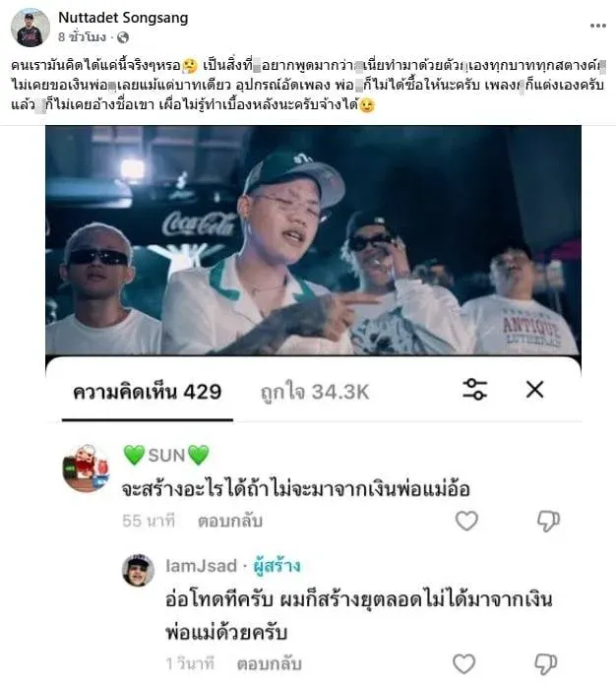Open IamJsad's small avatar

138,570
